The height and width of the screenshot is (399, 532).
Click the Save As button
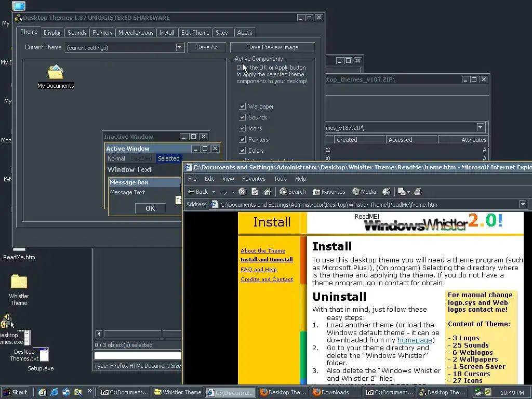[207, 47]
